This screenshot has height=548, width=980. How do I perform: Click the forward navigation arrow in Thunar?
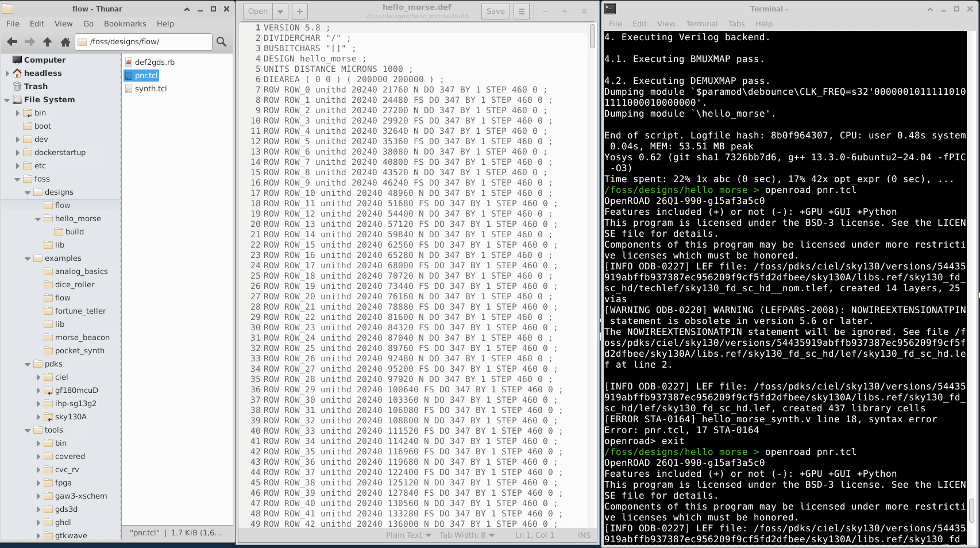click(x=30, y=41)
